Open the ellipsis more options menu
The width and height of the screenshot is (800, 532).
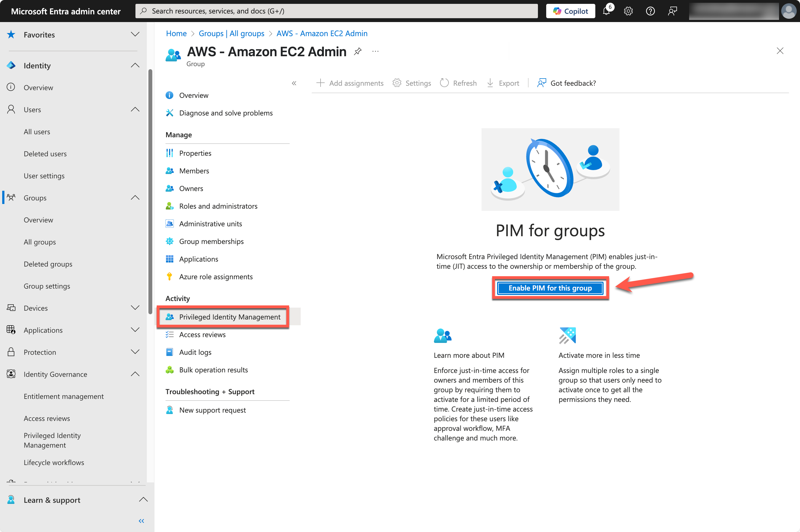(375, 52)
